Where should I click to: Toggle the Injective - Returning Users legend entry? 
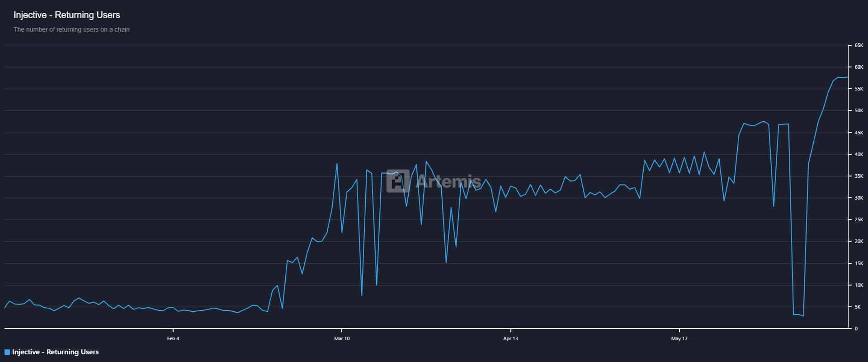[52, 352]
